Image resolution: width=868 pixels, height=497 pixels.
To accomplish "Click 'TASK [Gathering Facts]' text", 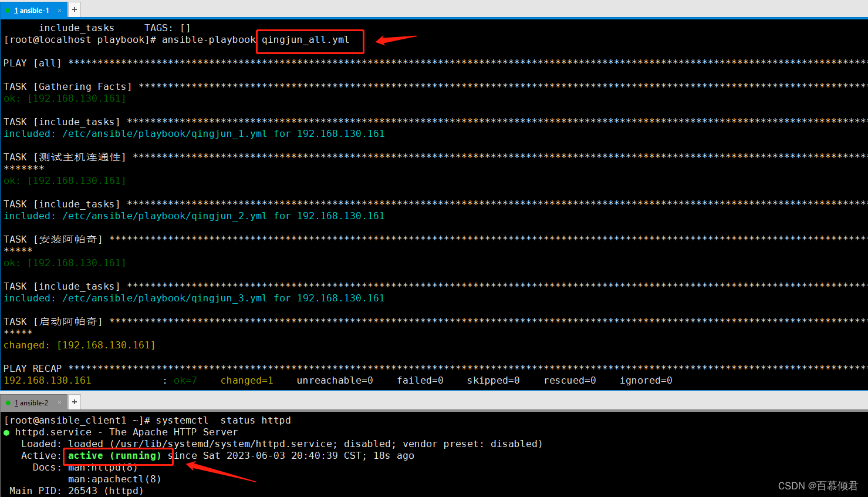I will 67,86.
